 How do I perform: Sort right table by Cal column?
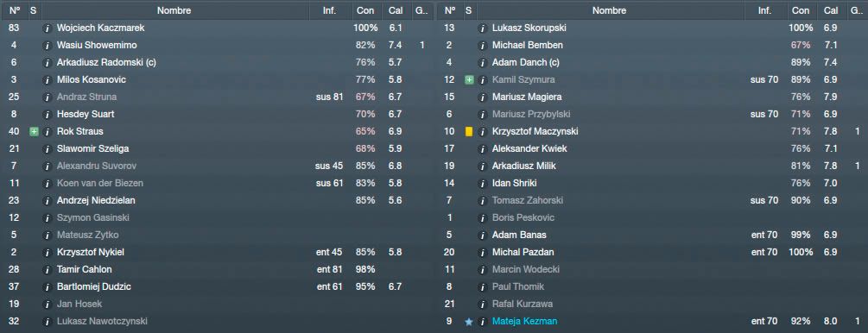pyautogui.click(x=830, y=10)
